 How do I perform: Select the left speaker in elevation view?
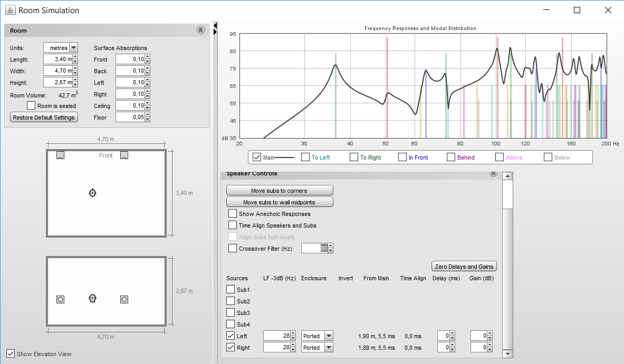[x=60, y=299]
